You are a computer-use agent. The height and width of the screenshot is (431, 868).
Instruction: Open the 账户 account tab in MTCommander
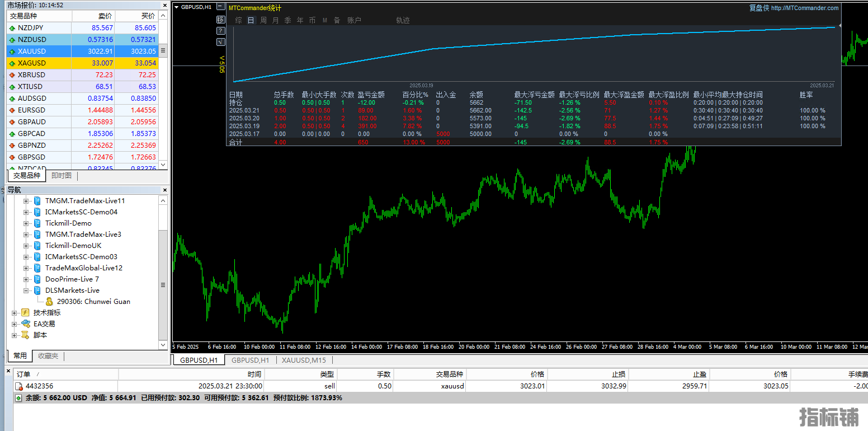click(354, 20)
